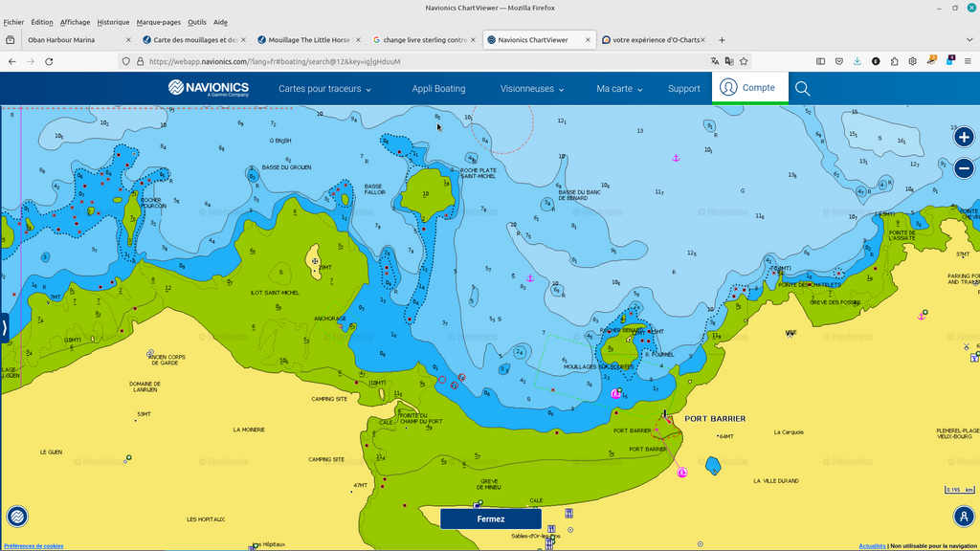Expand the left side panel arrow
This screenshot has width=980, height=551.
(x=5, y=327)
